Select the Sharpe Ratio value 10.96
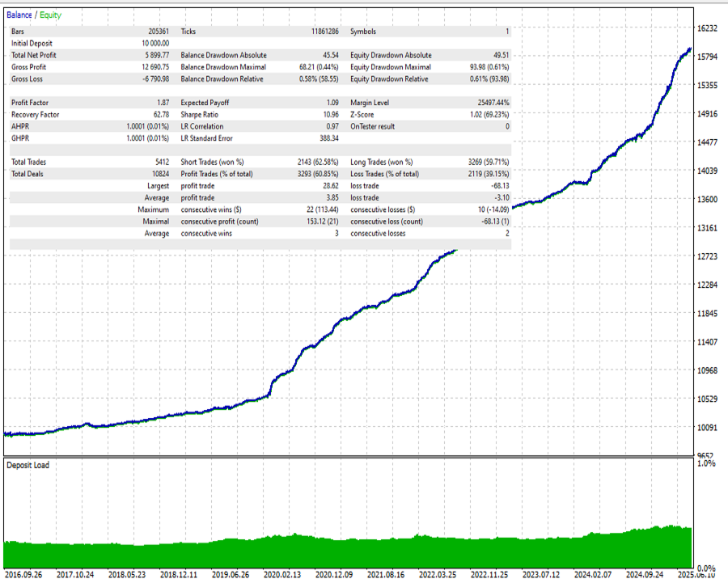Viewport: 728px width, 583px height. pos(331,115)
